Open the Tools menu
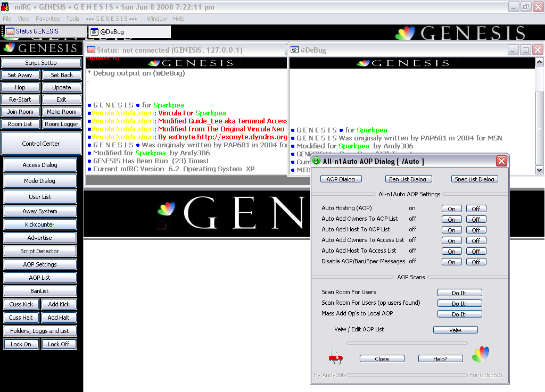Viewport: 545px width, 392px height. coord(73,19)
